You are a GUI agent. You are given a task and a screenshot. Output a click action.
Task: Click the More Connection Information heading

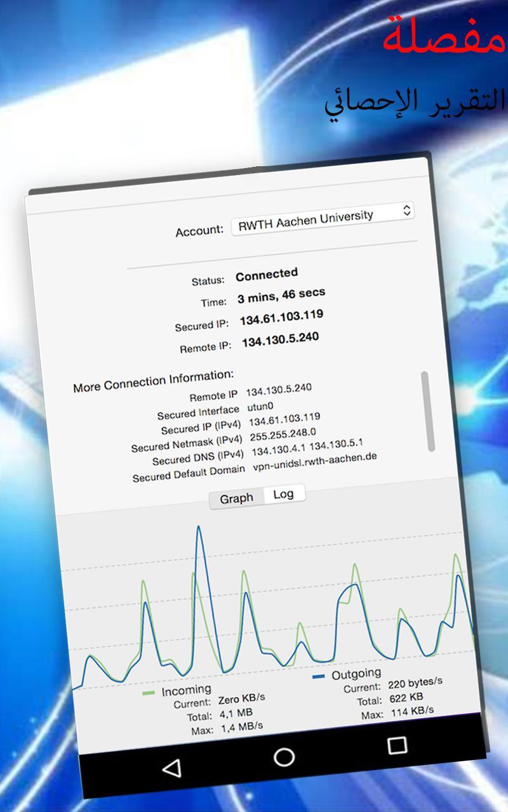coord(153,381)
